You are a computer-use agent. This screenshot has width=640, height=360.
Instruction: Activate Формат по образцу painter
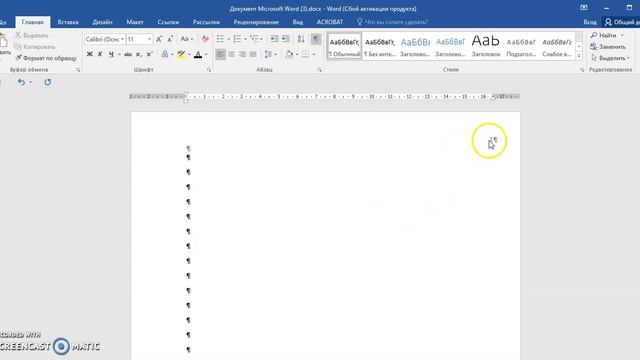(46, 58)
